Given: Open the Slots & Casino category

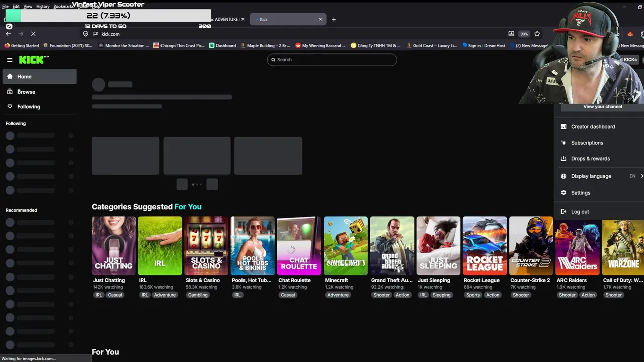Looking at the screenshot, I should (x=206, y=246).
